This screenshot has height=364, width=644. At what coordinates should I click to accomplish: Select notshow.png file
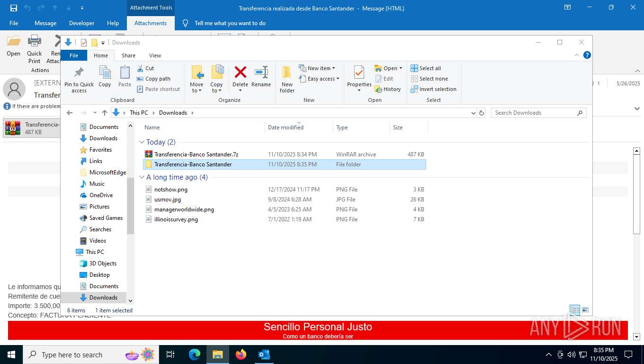click(x=284, y=190)
